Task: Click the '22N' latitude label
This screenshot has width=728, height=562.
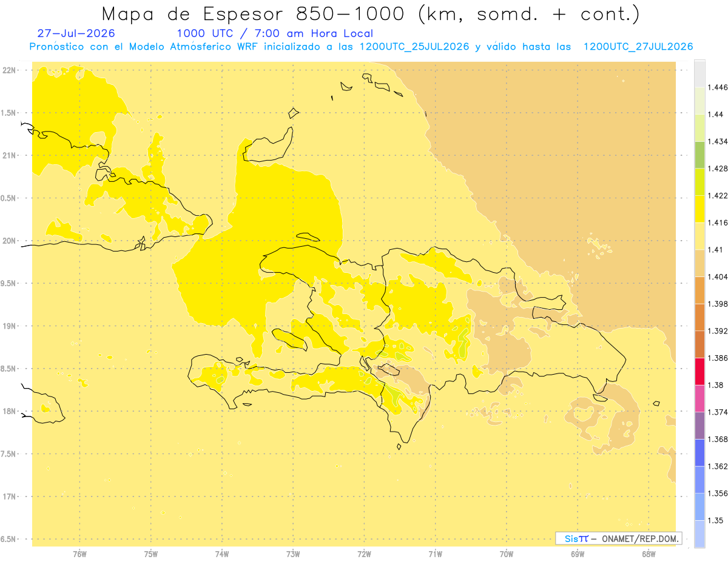Action: pyautogui.click(x=10, y=70)
